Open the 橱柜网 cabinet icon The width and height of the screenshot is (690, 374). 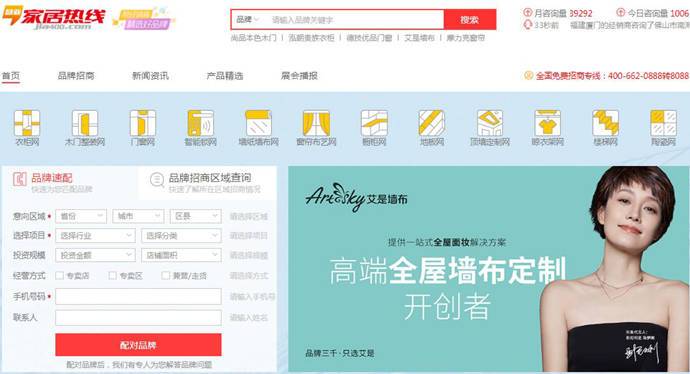pos(374,123)
